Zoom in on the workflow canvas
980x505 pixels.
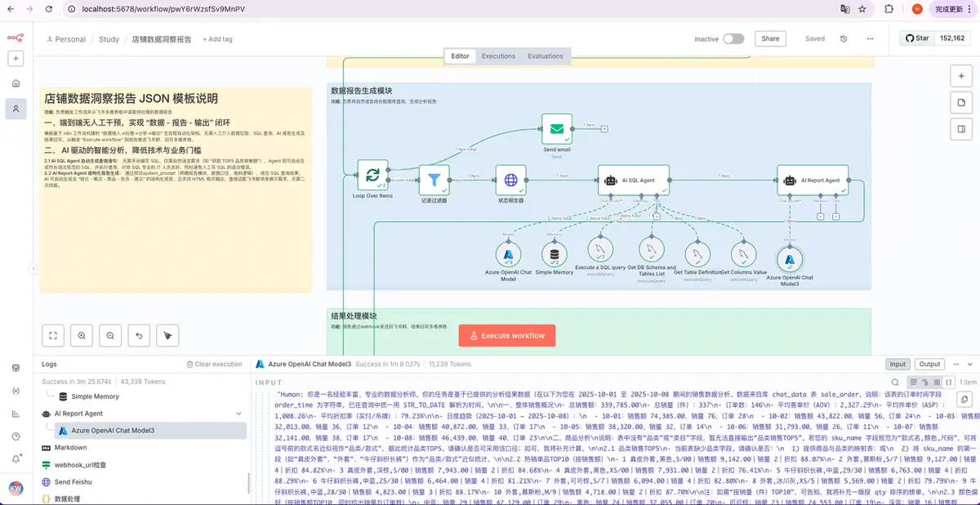tap(82, 335)
